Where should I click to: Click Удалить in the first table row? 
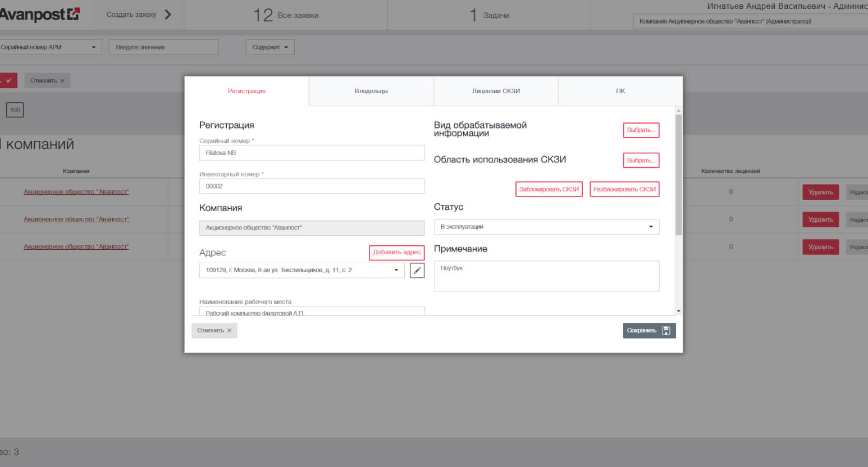821,192
